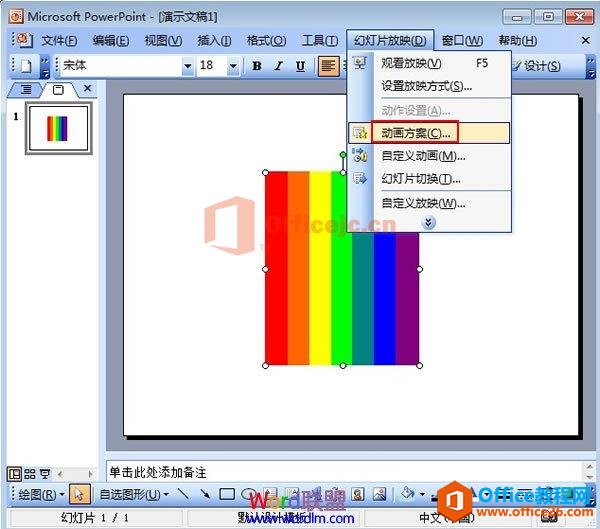
Task: Apply Fill Color paint bucket
Action: (407, 494)
